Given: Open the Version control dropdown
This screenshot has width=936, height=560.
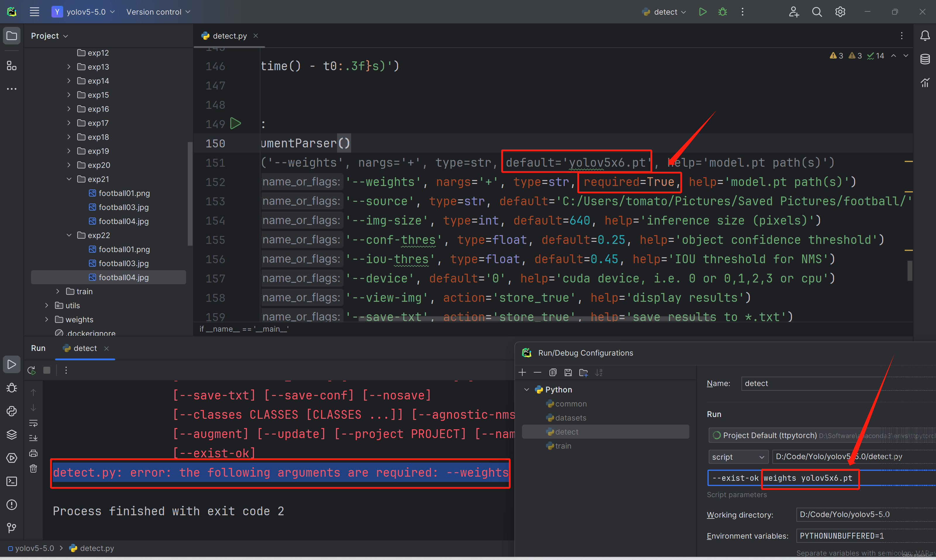Looking at the screenshot, I should (x=158, y=12).
